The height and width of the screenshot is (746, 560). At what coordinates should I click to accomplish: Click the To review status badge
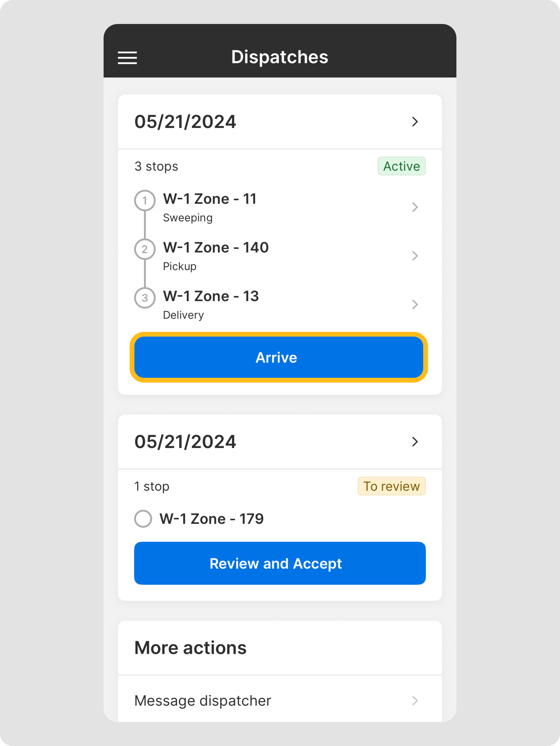pyautogui.click(x=391, y=486)
